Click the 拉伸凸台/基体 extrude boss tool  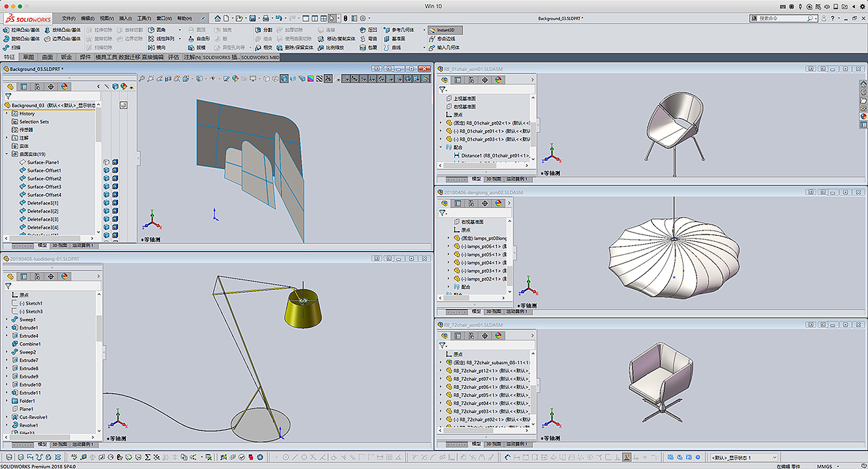[21, 30]
